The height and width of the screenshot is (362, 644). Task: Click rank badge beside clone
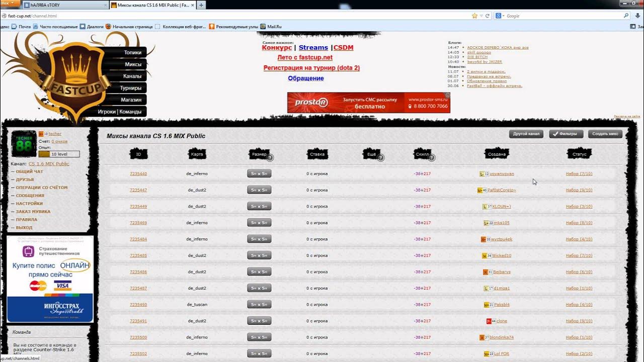[x=491, y=321]
